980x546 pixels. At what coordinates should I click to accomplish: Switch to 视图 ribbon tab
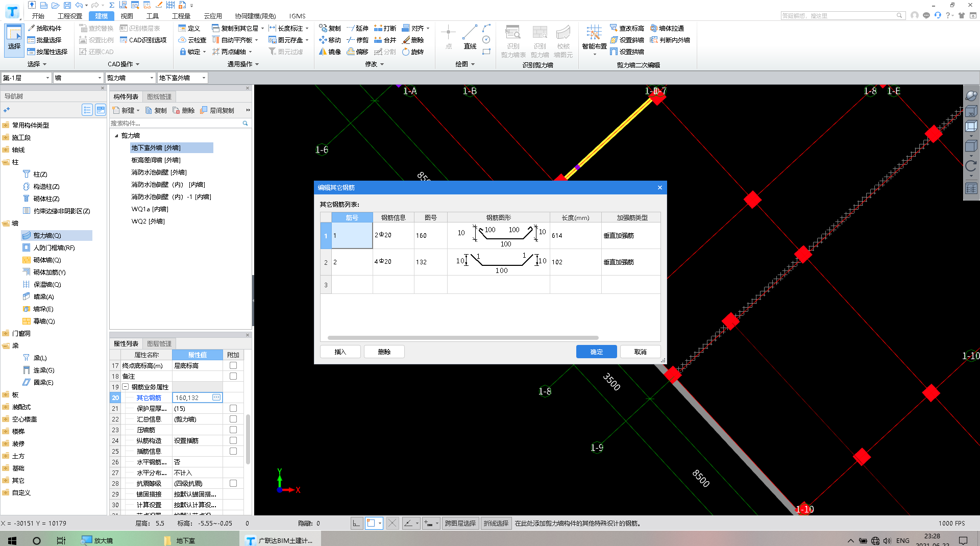[127, 16]
